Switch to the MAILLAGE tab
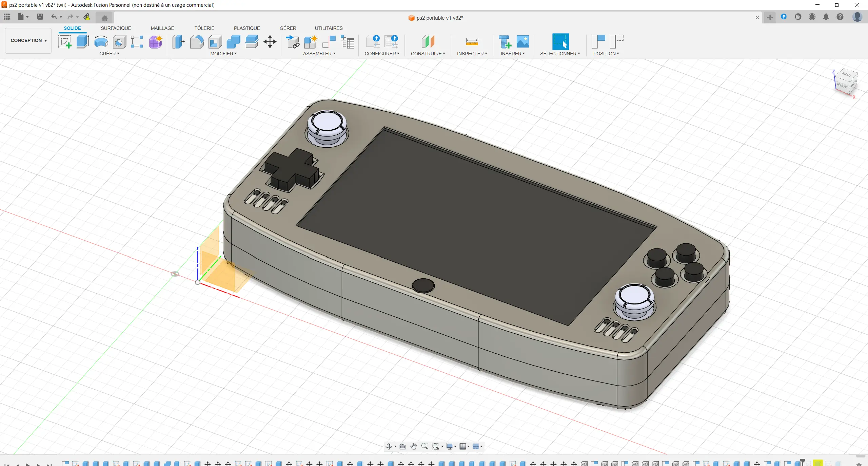The height and width of the screenshot is (466, 868). (162, 28)
